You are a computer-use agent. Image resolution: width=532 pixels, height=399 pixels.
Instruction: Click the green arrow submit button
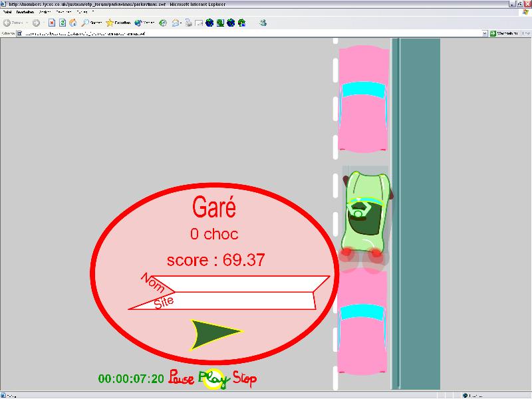[214, 334]
